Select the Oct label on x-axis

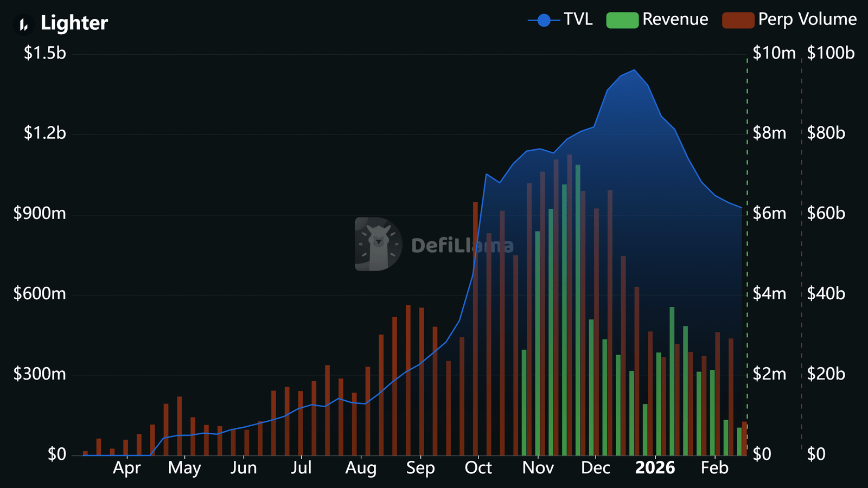coord(478,468)
